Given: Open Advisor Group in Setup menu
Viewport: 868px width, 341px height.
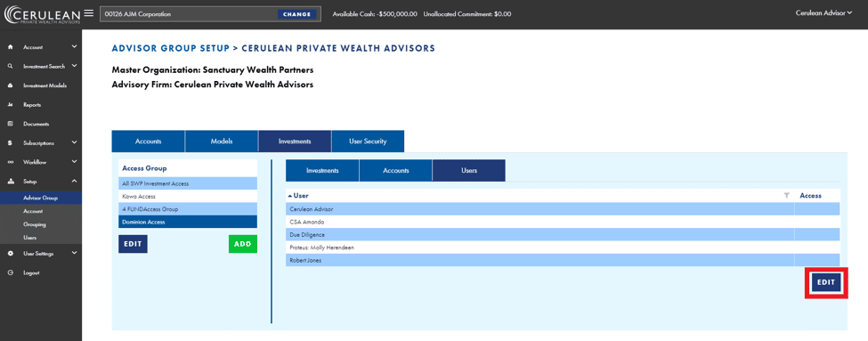Looking at the screenshot, I should tap(41, 199).
